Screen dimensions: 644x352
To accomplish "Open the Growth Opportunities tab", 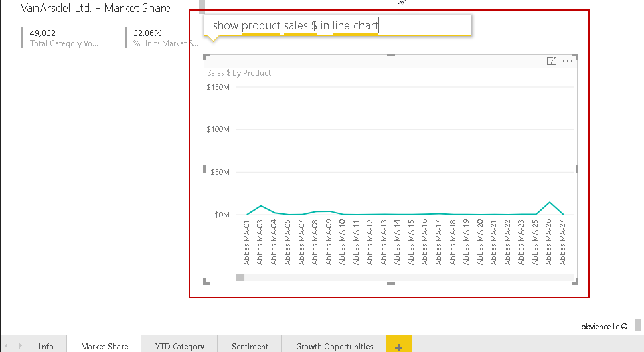I will pos(335,346).
